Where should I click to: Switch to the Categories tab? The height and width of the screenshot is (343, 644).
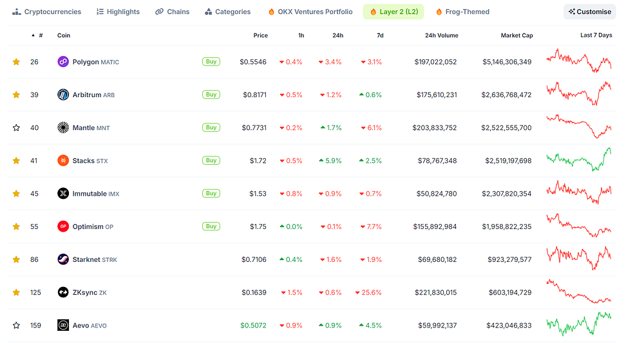pos(228,12)
